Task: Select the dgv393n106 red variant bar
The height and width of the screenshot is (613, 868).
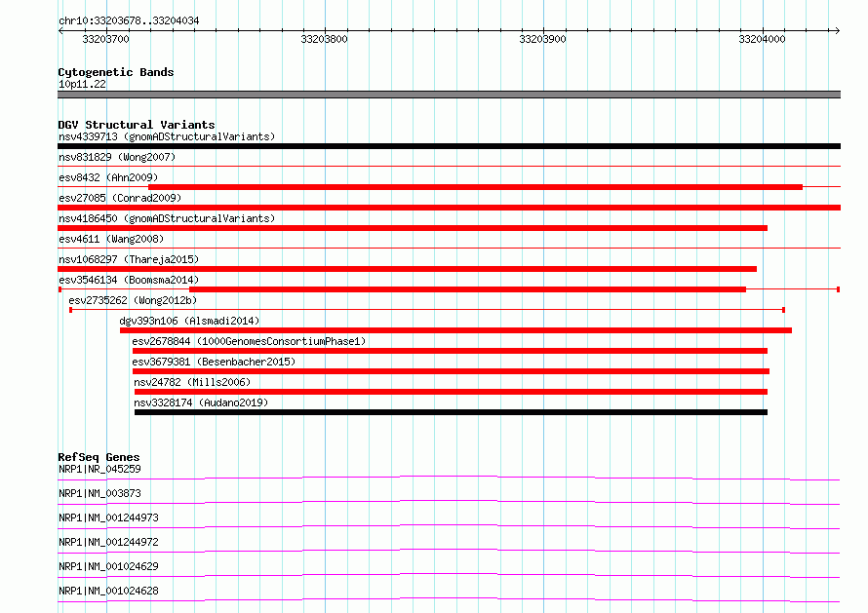Action: point(455,330)
